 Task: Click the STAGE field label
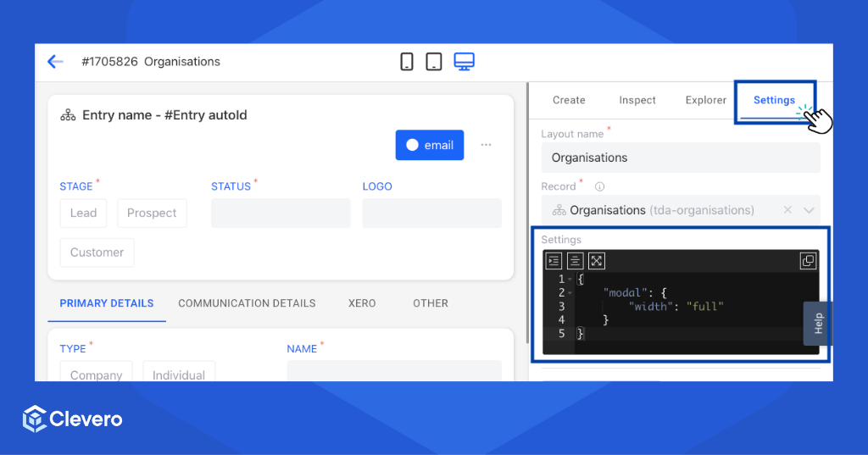[75, 186]
